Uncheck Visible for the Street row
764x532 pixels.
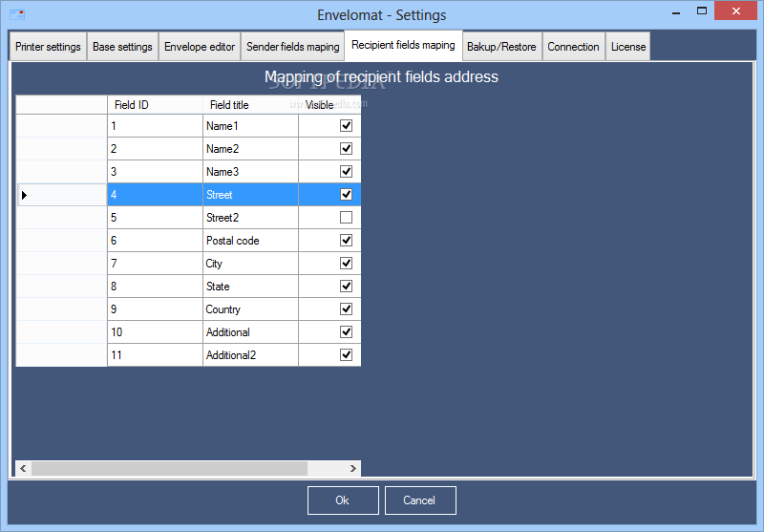coord(346,195)
